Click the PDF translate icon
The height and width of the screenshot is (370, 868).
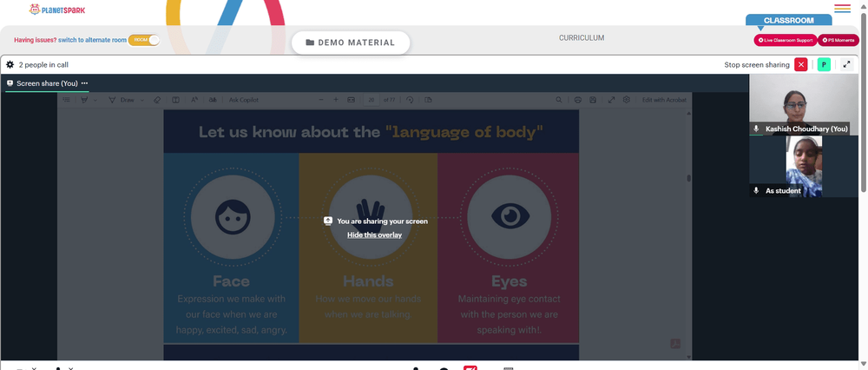[213, 100]
